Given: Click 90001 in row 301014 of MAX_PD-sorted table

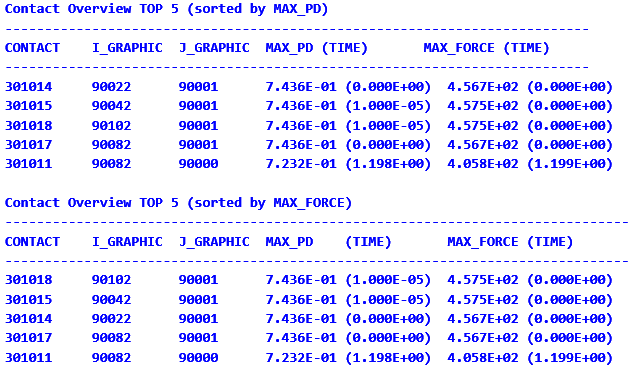Looking at the screenshot, I should point(199,87).
